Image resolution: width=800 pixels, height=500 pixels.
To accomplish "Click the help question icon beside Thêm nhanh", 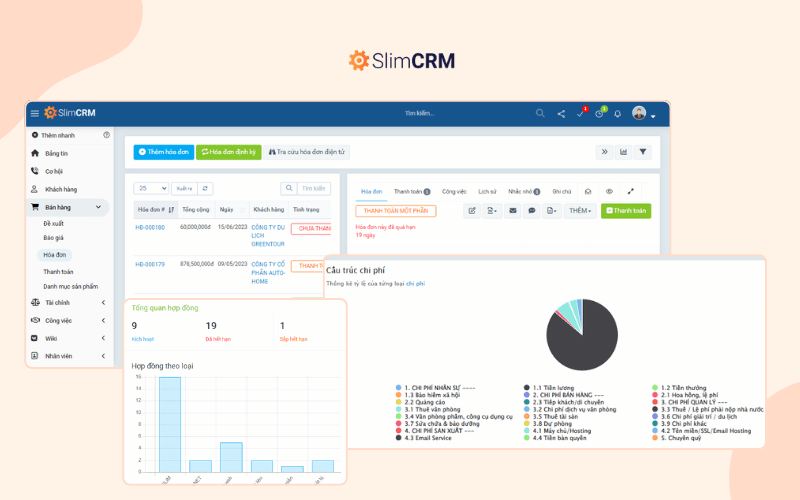I will [107, 135].
